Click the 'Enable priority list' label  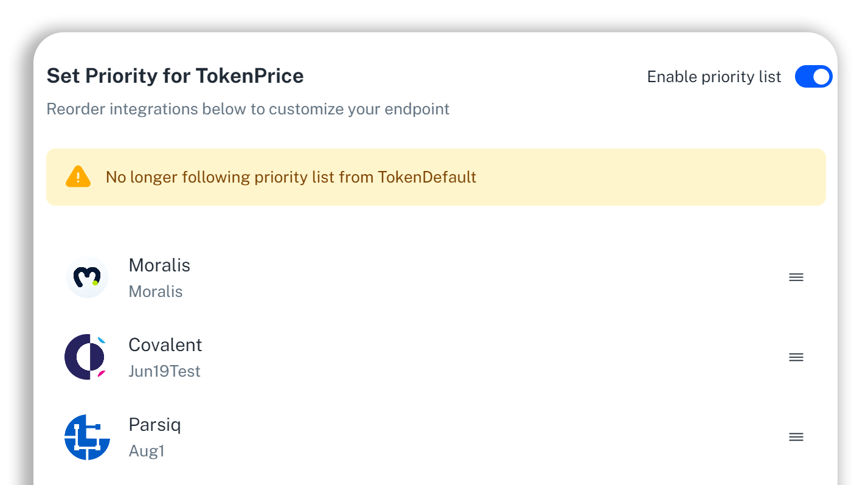(713, 77)
